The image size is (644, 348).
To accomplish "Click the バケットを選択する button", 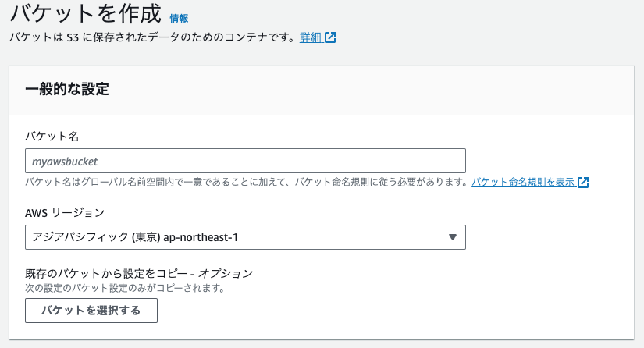I will (91, 311).
